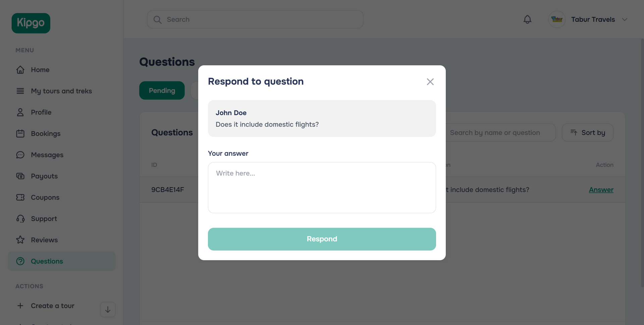Click the Support headset icon

click(20, 219)
